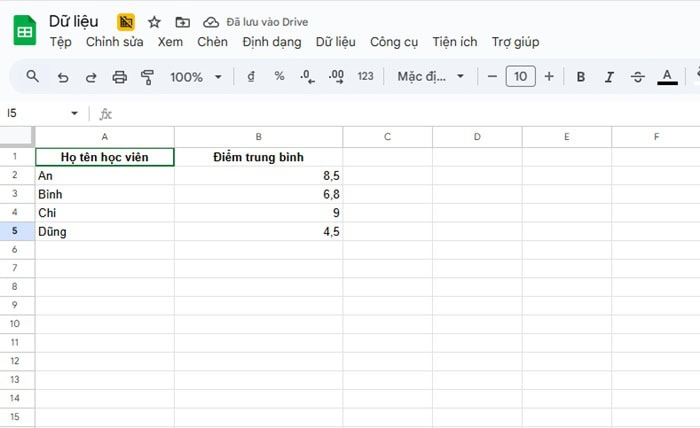Expand the name box dropdown arrow

click(x=74, y=114)
